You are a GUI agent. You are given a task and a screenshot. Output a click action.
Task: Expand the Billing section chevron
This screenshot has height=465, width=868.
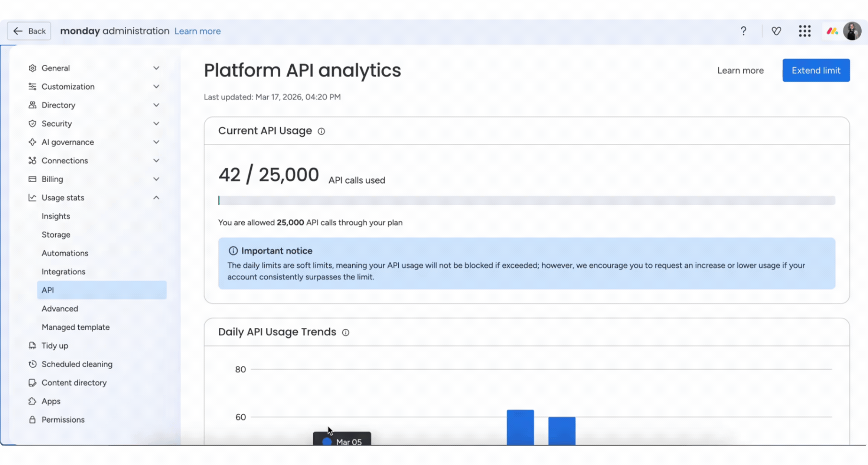156,179
